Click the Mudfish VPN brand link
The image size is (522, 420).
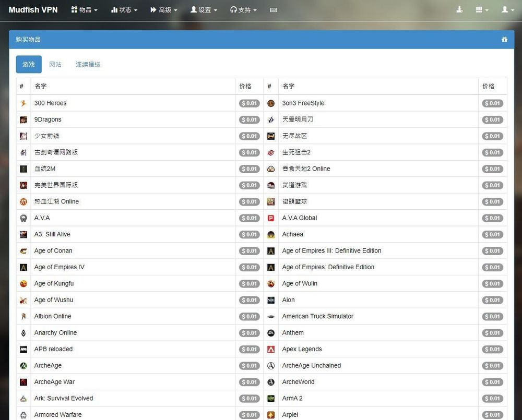(x=33, y=10)
